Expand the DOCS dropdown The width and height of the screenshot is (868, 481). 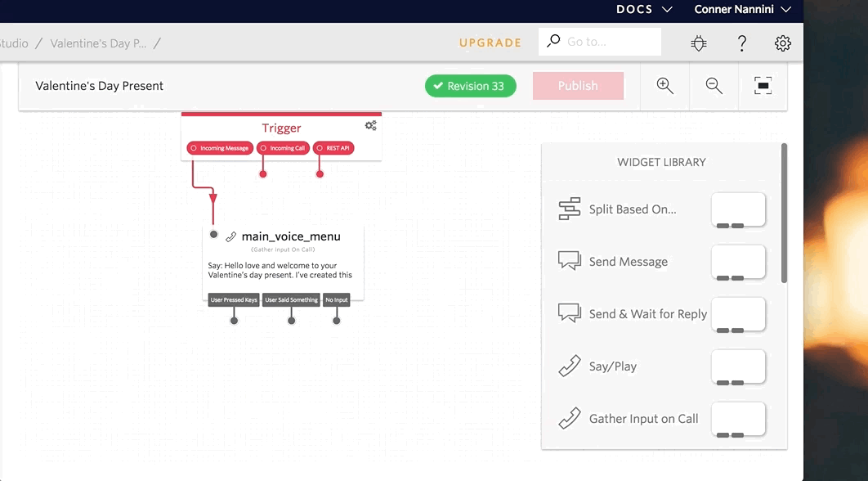click(644, 10)
